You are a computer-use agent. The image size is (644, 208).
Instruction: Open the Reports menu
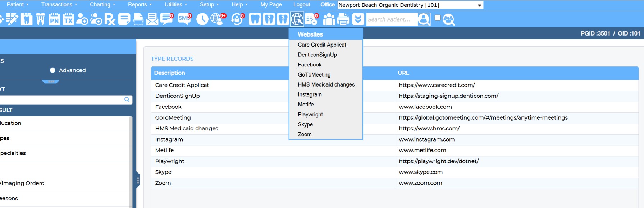[140, 4]
